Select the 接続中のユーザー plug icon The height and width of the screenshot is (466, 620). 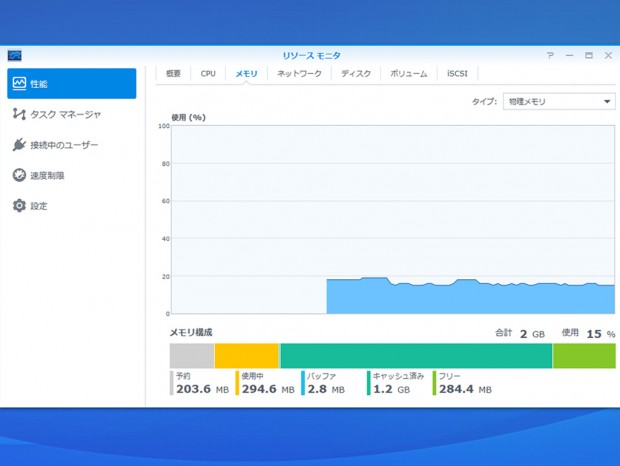[x=19, y=145]
